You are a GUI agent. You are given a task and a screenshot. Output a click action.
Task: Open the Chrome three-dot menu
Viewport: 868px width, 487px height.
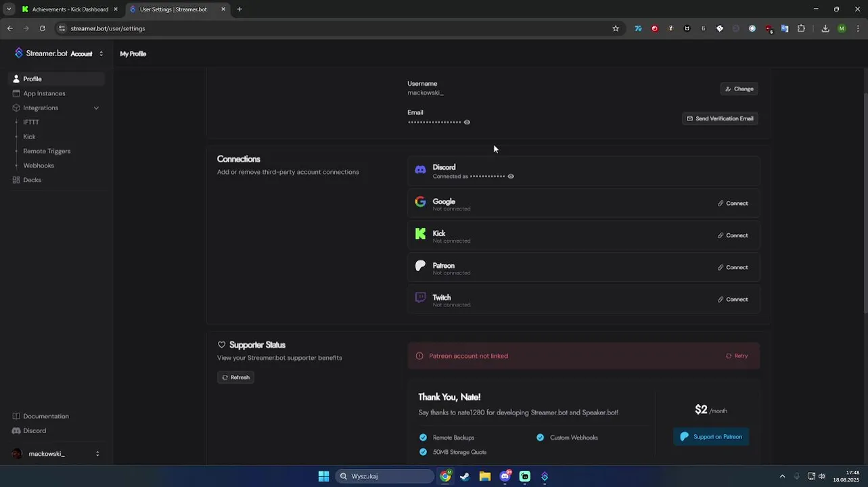(x=858, y=28)
